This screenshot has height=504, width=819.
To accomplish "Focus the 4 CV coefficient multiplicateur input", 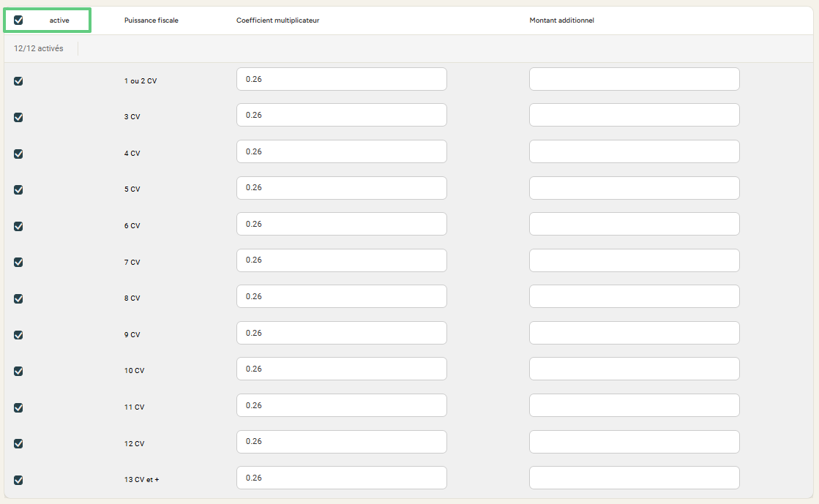I will [x=342, y=151].
